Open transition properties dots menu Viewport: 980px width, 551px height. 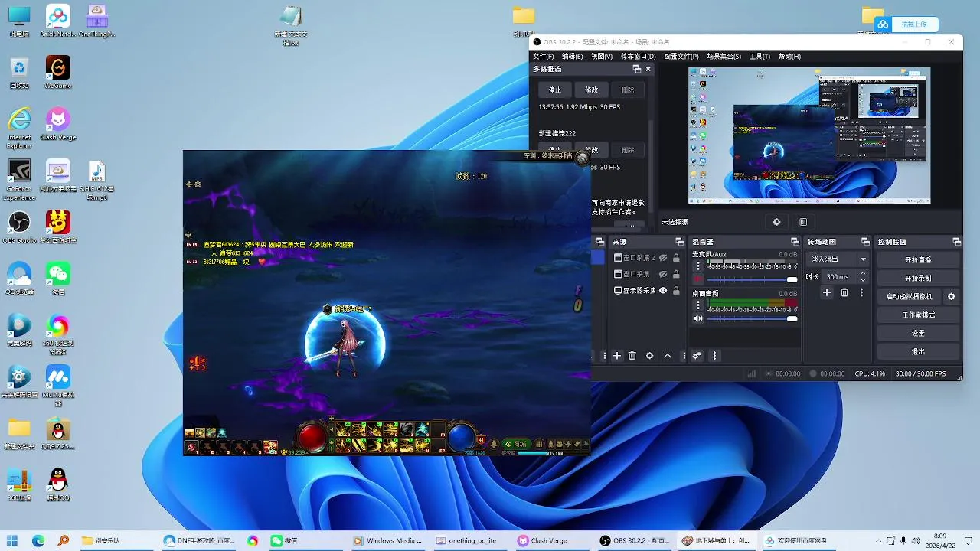pos(861,292)
